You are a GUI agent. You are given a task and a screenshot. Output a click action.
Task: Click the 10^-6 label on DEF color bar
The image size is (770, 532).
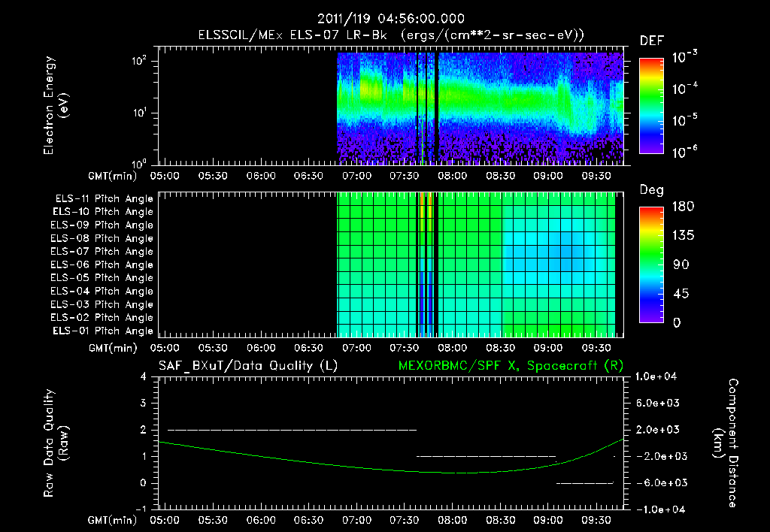pyautogui.click(x=684, y=152)
